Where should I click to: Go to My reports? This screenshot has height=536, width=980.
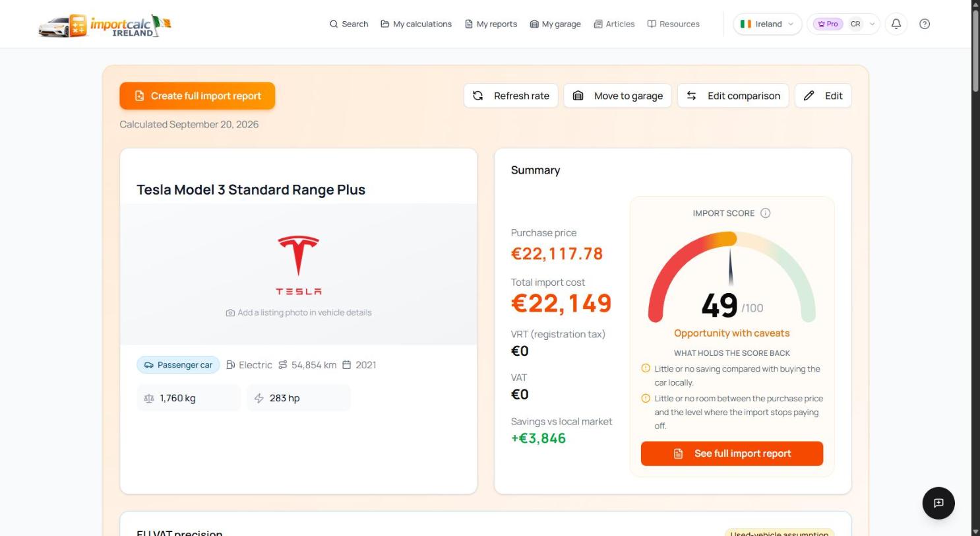coord(491,24)
